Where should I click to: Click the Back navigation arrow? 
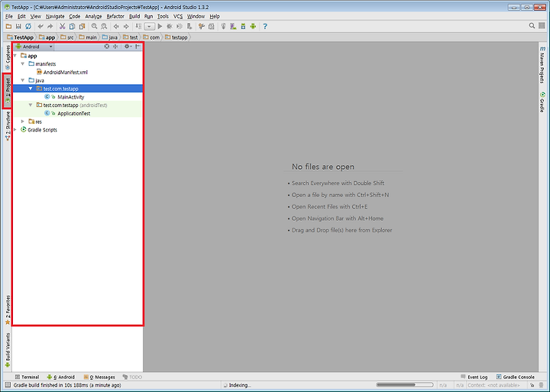point(116,26)
